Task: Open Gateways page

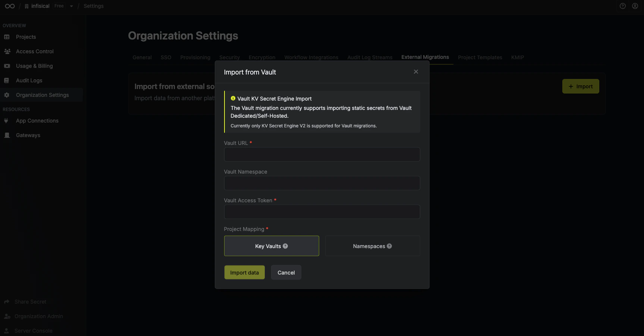Action: [x=28, y=135]
